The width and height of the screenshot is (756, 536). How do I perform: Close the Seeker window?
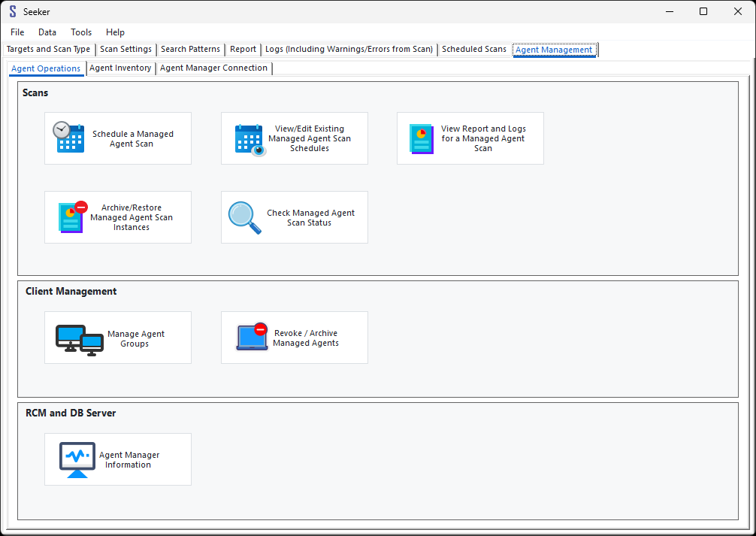coord(738,11)
